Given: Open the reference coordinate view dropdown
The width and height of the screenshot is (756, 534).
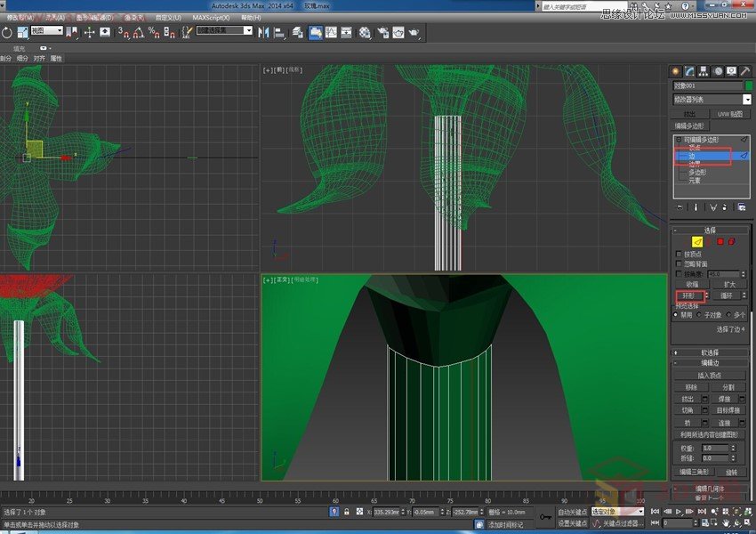Looking at the screenshot, I should pyautogui.click(x=47, y=30).
